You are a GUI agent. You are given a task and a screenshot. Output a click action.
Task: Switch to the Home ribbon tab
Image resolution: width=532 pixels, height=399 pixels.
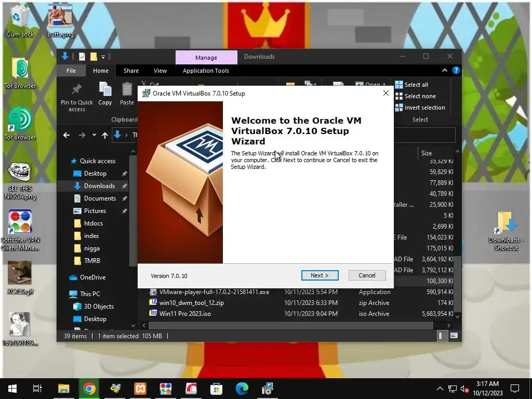tap(101, 71)
